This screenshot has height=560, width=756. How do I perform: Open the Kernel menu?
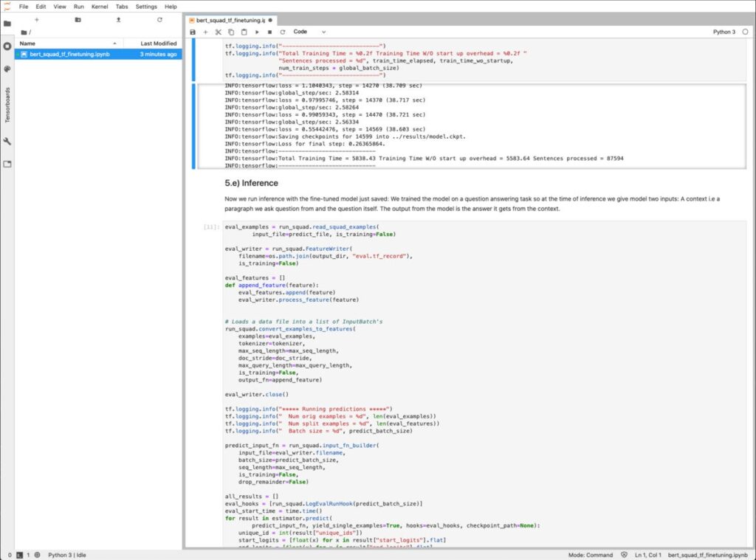(x=99, y=6)
